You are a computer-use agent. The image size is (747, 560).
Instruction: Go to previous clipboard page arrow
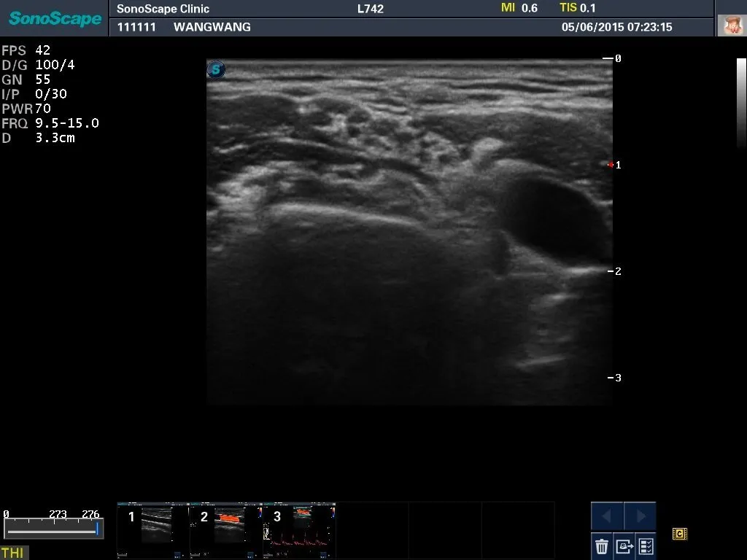607,516
